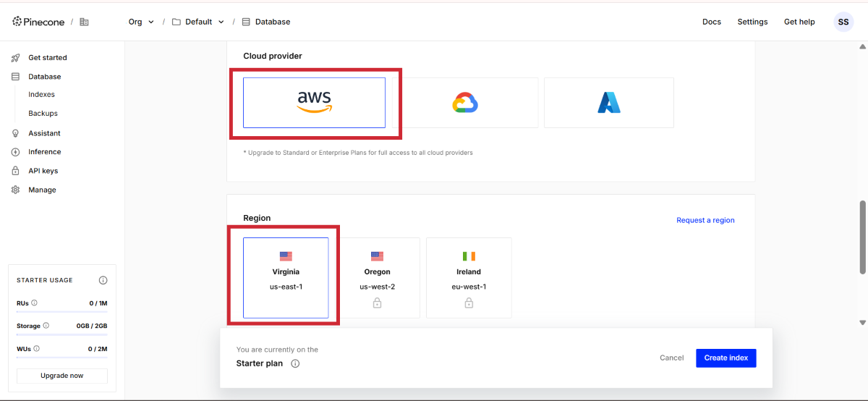The image size is (868, 401).
Task: Expand the Org dropdown
Action: click(141, 22)
